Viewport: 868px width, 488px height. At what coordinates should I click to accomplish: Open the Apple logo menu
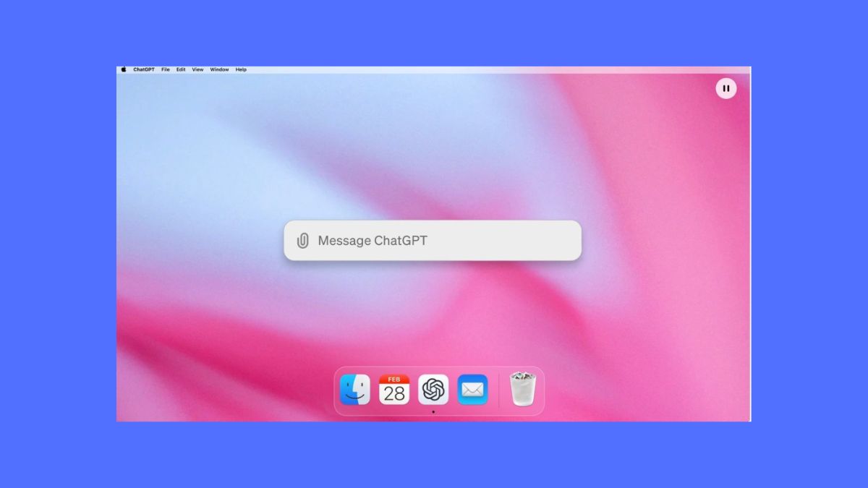coord(123,70)
